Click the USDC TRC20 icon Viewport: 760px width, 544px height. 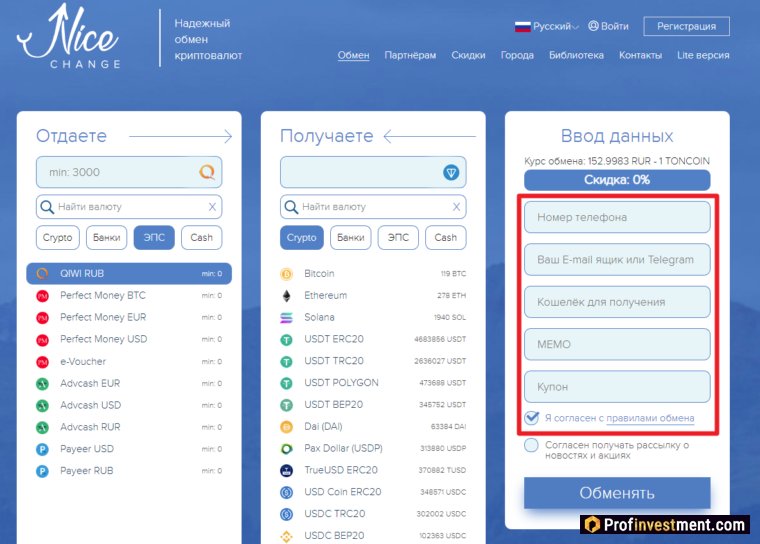286,514
